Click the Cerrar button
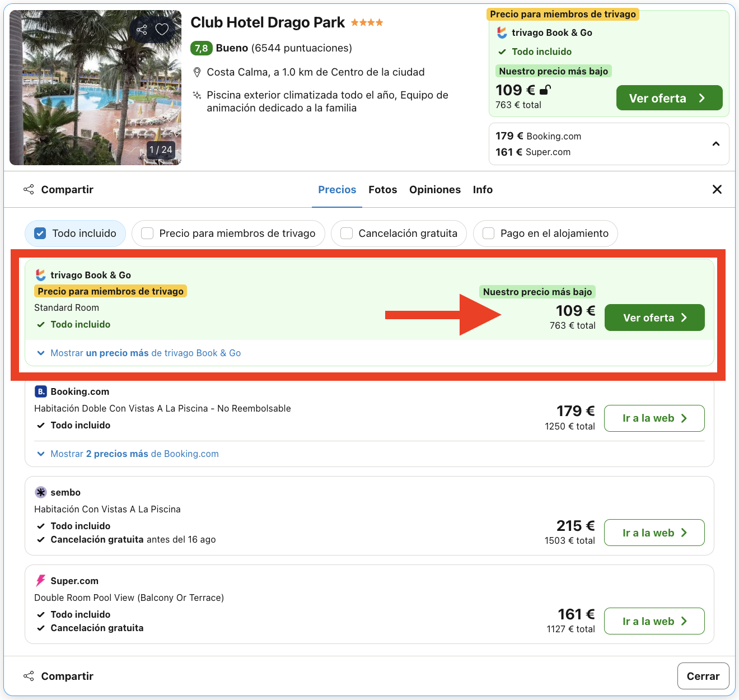Viewport: 739px width, 700px height. [703, 676]
